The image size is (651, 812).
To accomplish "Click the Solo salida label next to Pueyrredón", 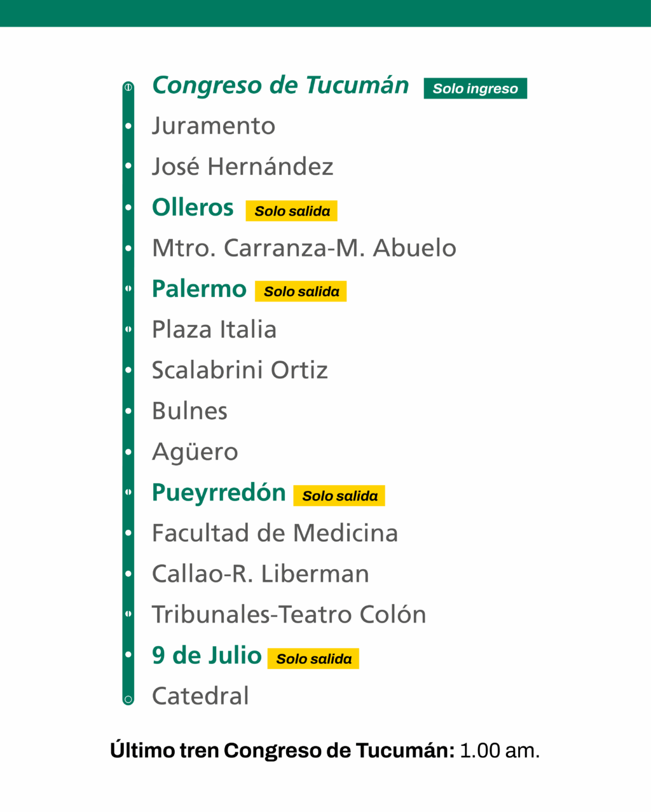I will pos(339,496).
